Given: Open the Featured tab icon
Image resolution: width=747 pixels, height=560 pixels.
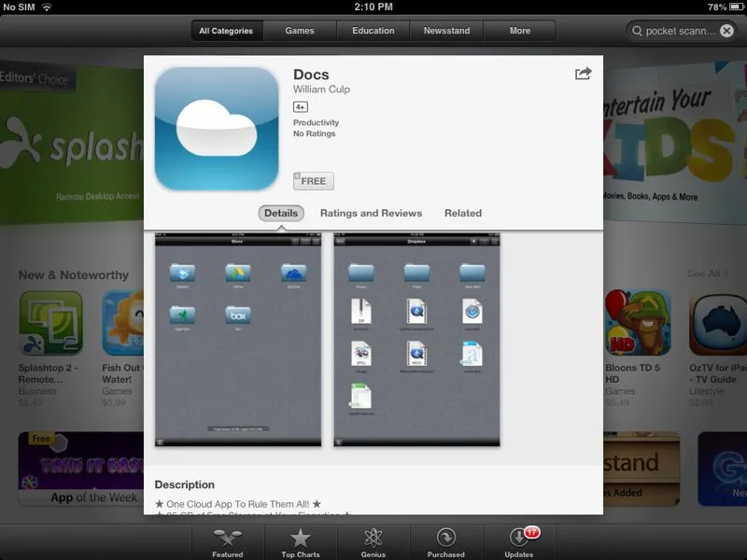Looking at the screenshot, I should (x=227, y=539).
